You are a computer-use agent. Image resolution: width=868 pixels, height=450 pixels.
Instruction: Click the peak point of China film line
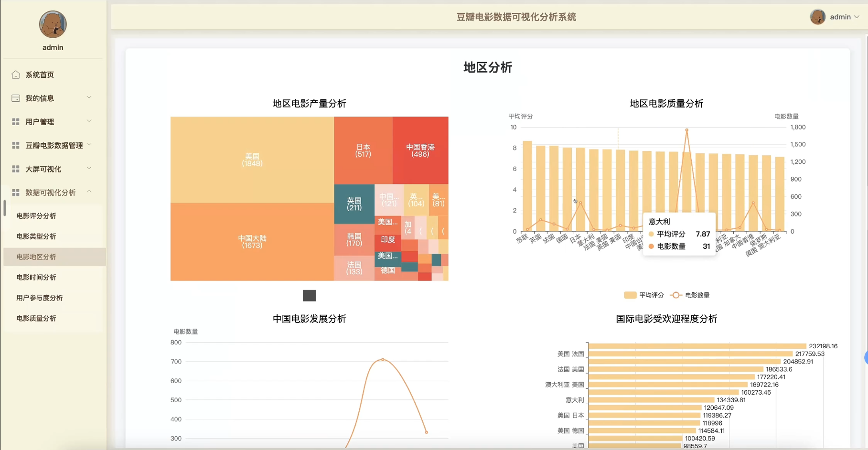tap(383, 359)
